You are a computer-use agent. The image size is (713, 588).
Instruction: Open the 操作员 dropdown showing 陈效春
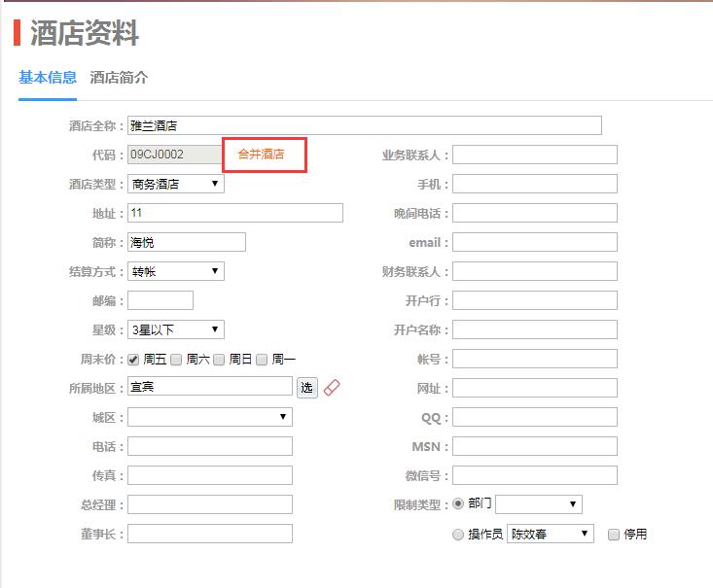pos(550,534)
